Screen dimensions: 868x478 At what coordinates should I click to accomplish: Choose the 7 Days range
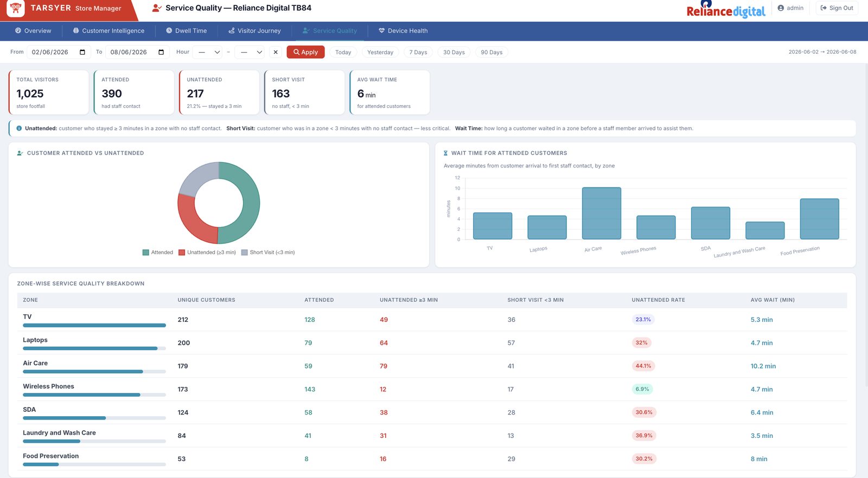[418, 53]
